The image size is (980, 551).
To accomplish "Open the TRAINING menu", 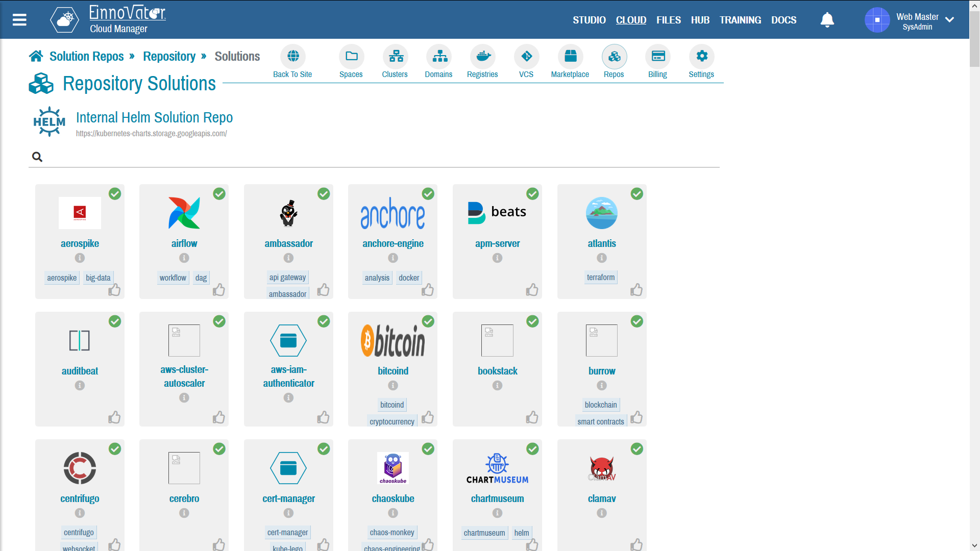I will [x=740, y=20].
